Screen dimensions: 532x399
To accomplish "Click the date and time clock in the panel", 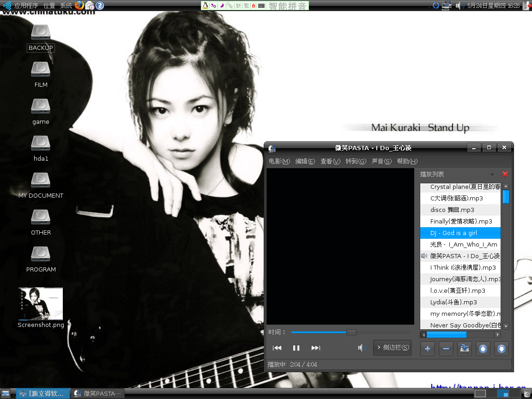I will [x=493, y=6].
